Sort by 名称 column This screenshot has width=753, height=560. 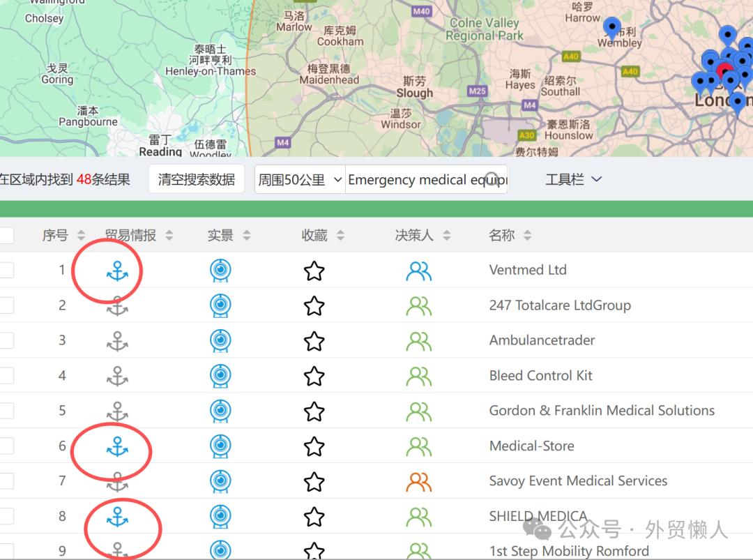pos(527,235)
